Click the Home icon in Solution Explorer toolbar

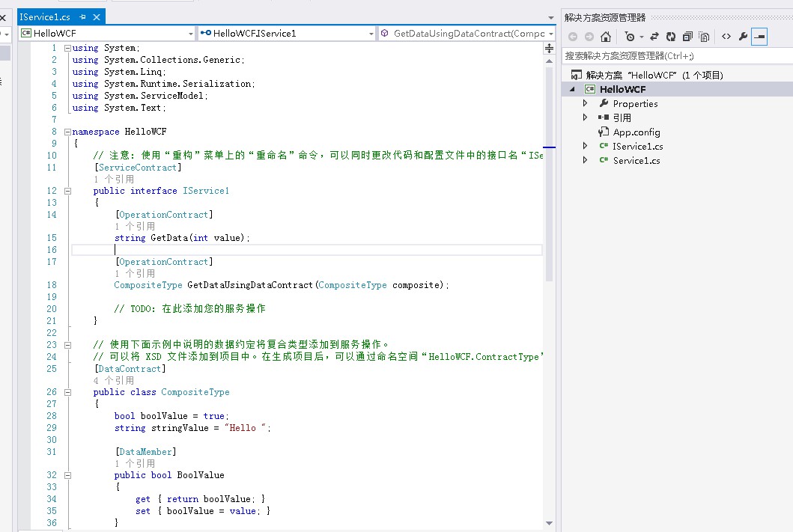605,37
